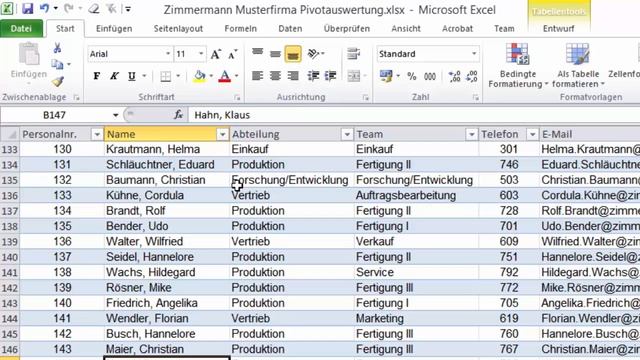640x360 pixels.
Task: Toggle italic formatting K button
Action: click(x=114, y=76)
